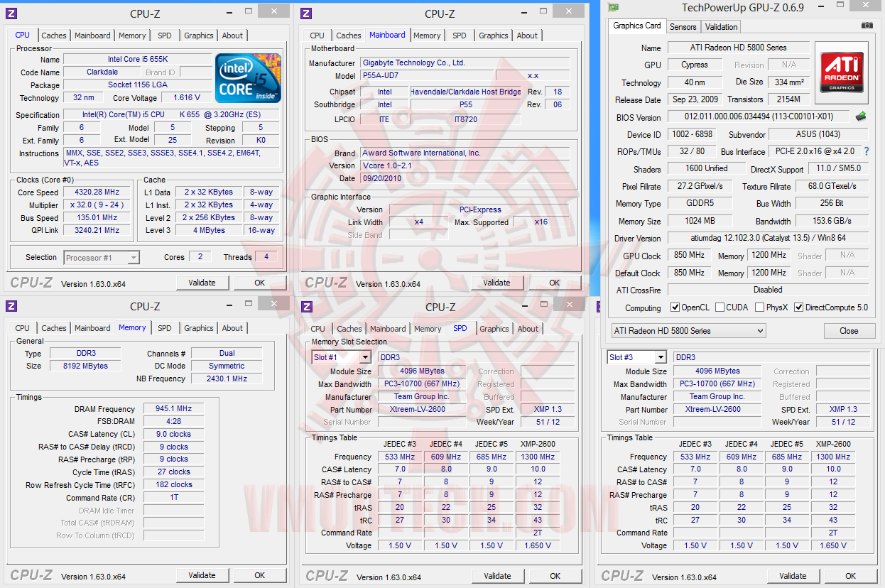Open the SPD tab in the processor CPU-Z window
885x588 pixels.
tap(165, 36)
